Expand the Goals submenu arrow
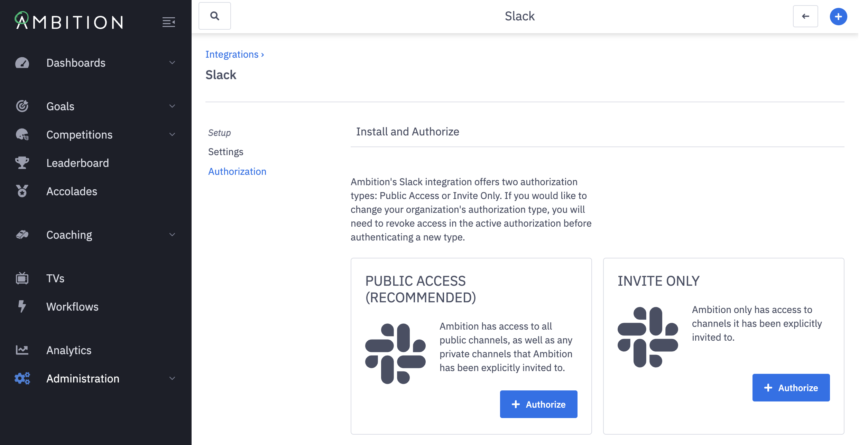 tap(172, 106)
